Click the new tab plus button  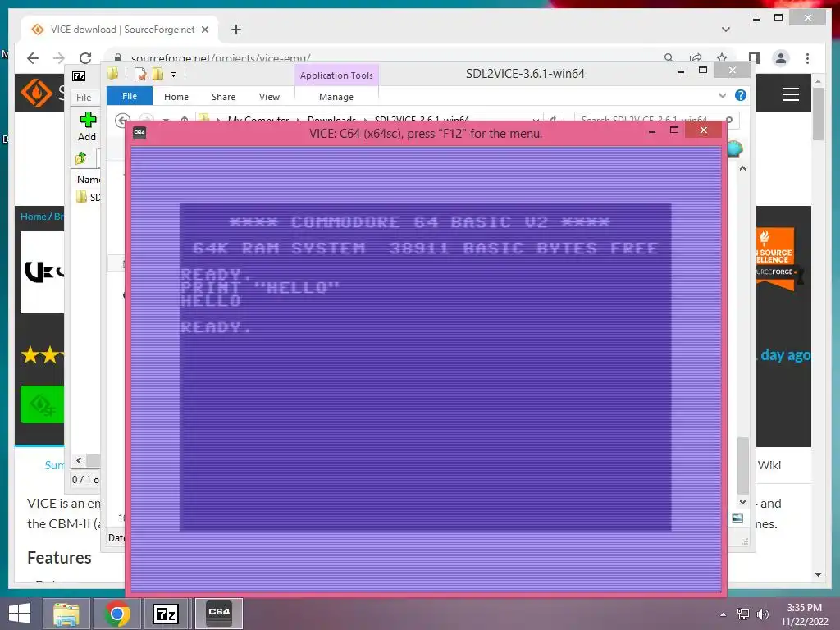click(236, 30)
